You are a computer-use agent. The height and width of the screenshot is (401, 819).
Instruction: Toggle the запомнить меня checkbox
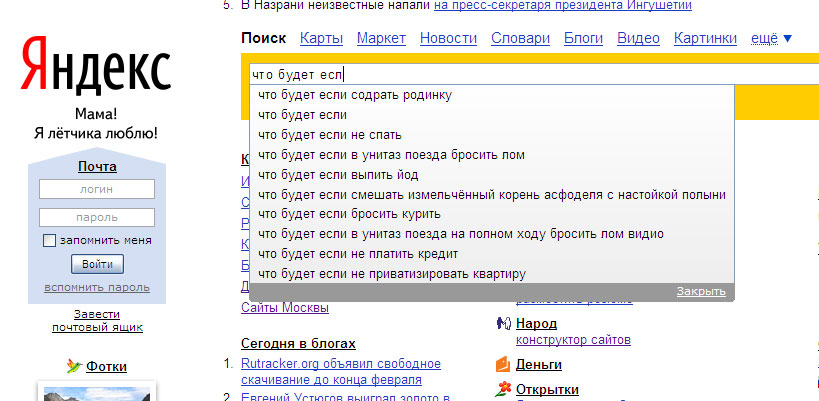tap(49, 241)
